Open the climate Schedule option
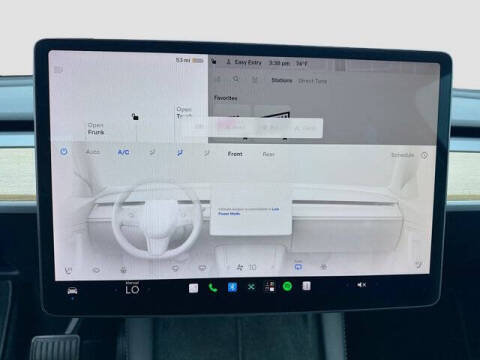Image resolution: width=480 pixels, height=360 pixels. point(402,155)
